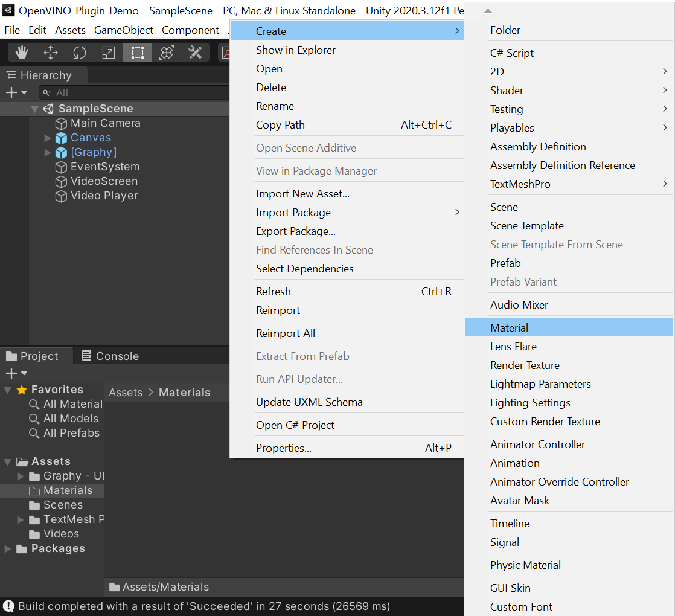The height and width of the screenshot is (616, 675).
Task: Click the status bar build info icon
Action: coord(8,606)
